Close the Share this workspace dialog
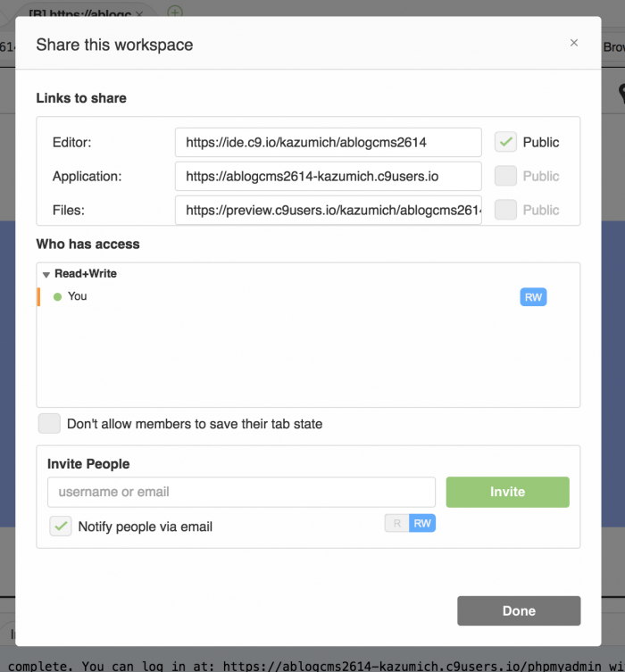Image resolution: width=625 pixels, height=672 pixels. click(573, 43)
